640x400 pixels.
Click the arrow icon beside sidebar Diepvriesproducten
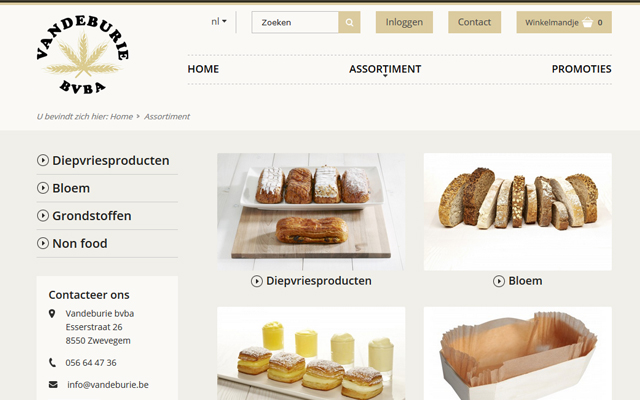pyautogui.click(x=43, y=160)
